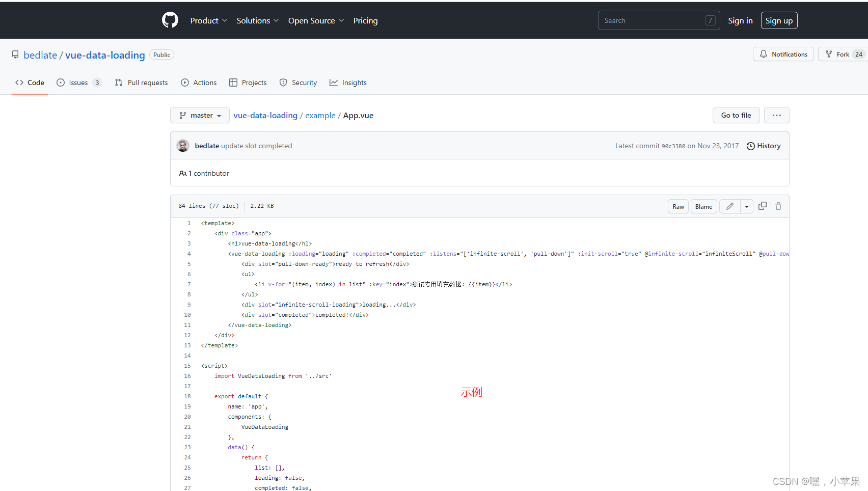Click the pencil edit file icon
This screenshot has height=491, width=868.
pos(730,206)
